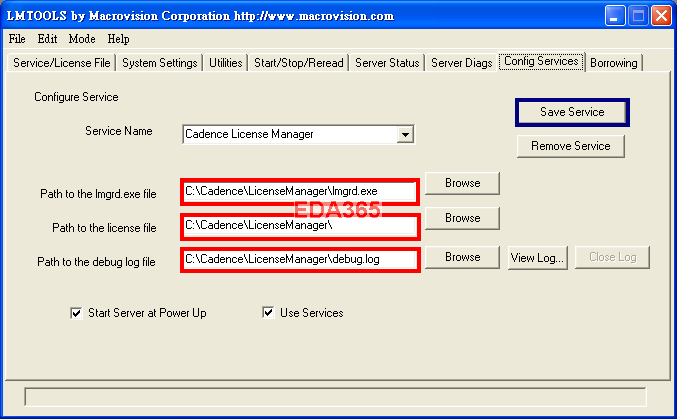Image resolution: width=677 pixels, height=419 pixels.
Task: Click the status bar message area
Action: [335, 397]
